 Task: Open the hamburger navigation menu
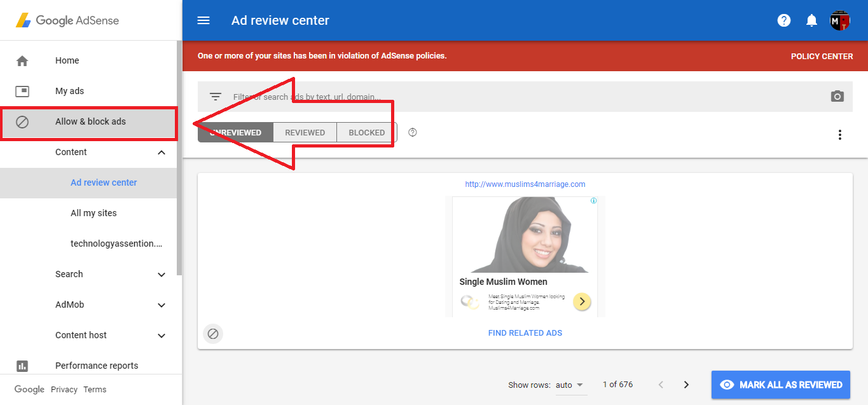point(203,20)
